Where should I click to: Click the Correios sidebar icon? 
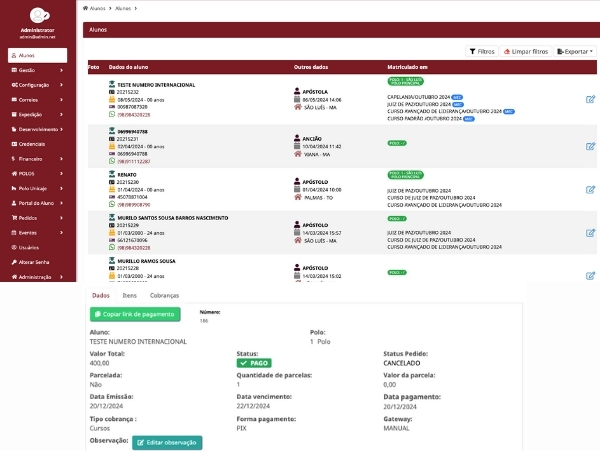(14, 99)
